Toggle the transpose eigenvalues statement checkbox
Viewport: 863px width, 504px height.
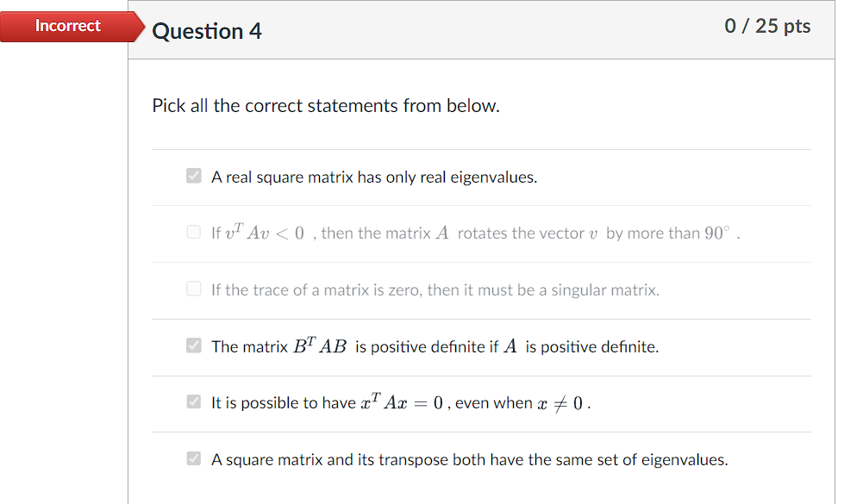193,457
